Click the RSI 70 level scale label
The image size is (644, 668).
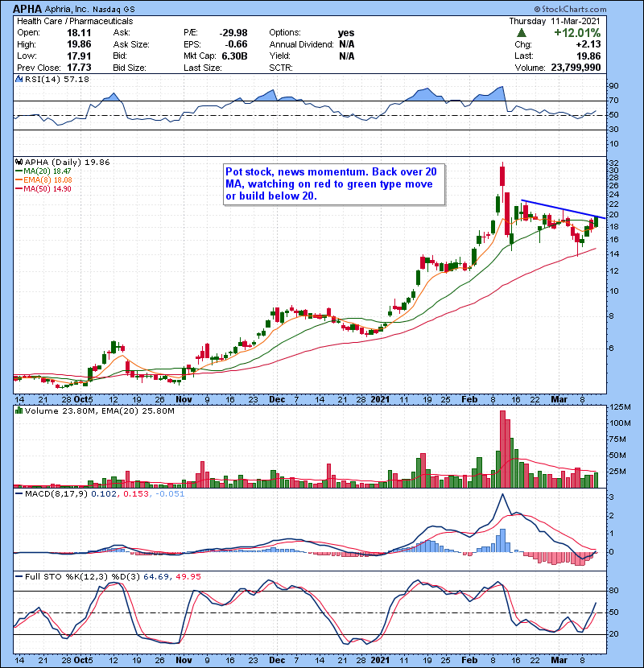click(614, 101)
